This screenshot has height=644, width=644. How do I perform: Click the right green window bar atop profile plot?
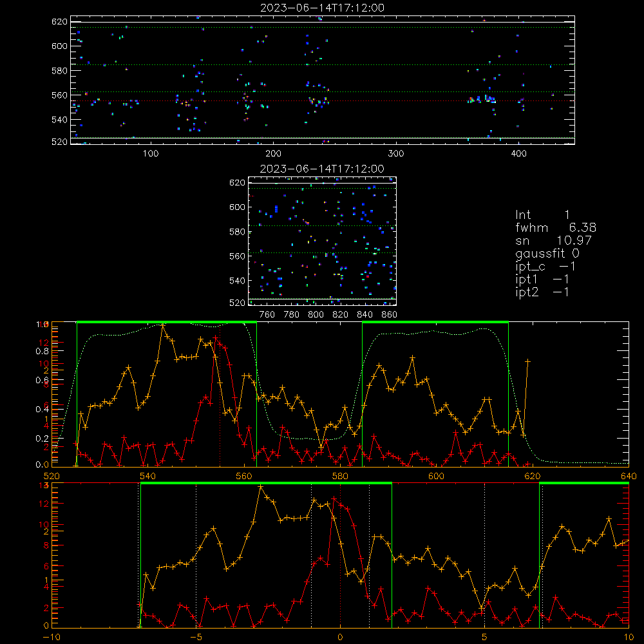click(435, 323)
